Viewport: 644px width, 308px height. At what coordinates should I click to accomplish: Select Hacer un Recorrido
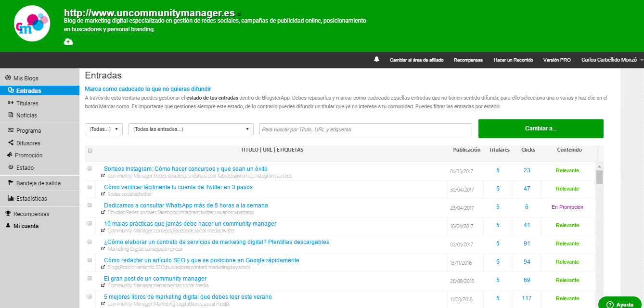tap(513, 60)
